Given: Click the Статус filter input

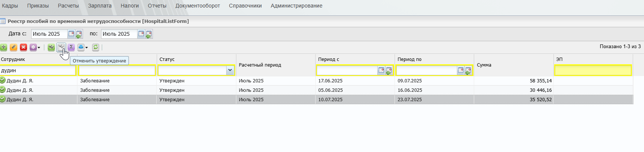Looking at the screenshot, I should [x=192, y=70].
